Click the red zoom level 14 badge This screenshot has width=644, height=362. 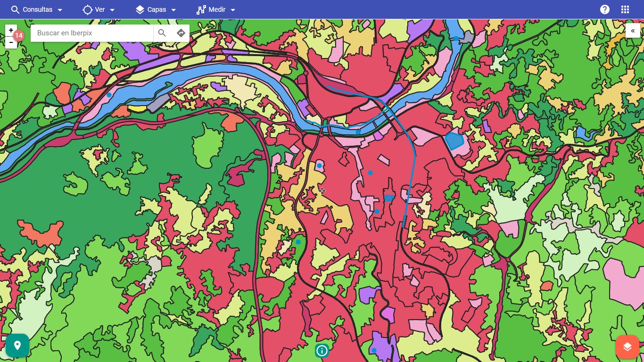click(19, 35)
